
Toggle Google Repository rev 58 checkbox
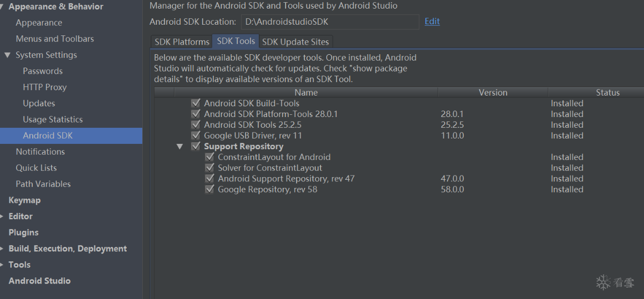(x=209, y=189)
